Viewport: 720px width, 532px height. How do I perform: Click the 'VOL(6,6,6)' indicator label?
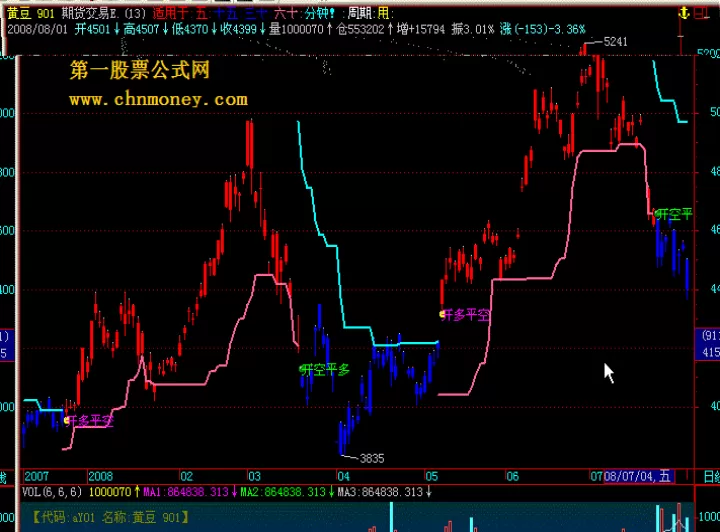(x=52, y=492)
